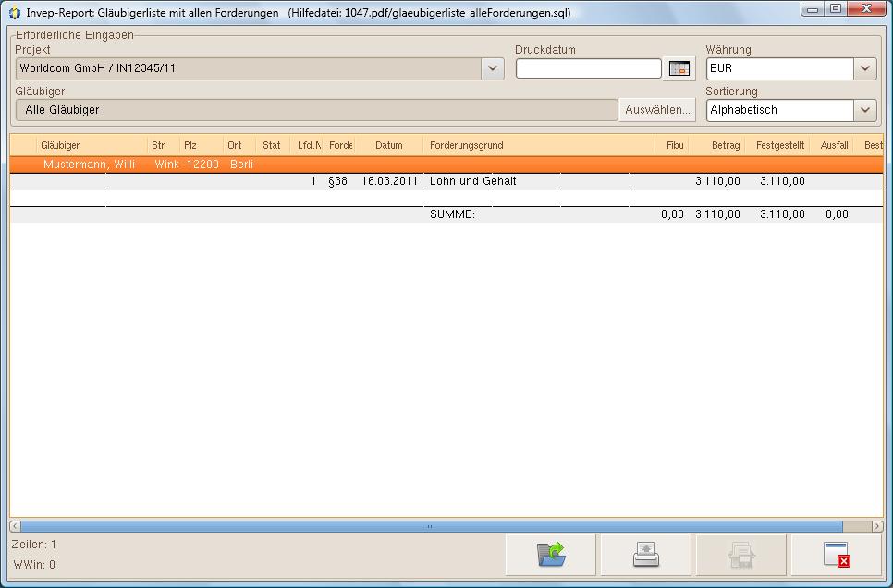Click the Auswählen... button

(x=657, y=110)
